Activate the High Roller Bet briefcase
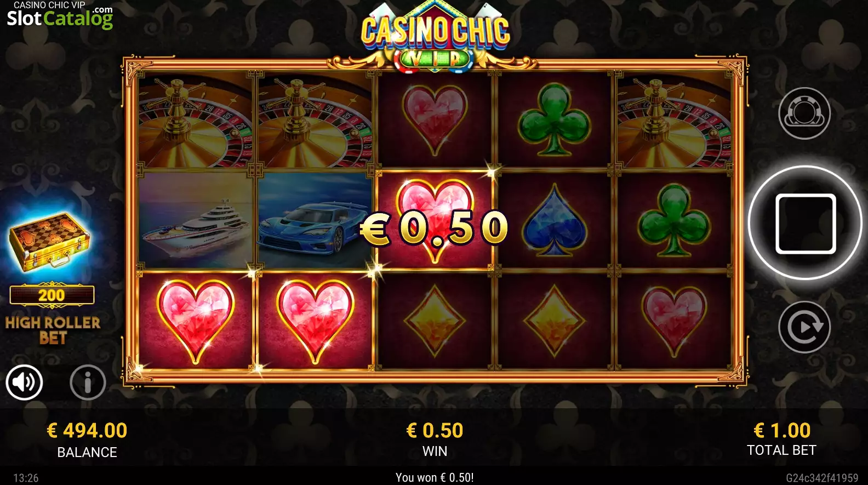 50,242
